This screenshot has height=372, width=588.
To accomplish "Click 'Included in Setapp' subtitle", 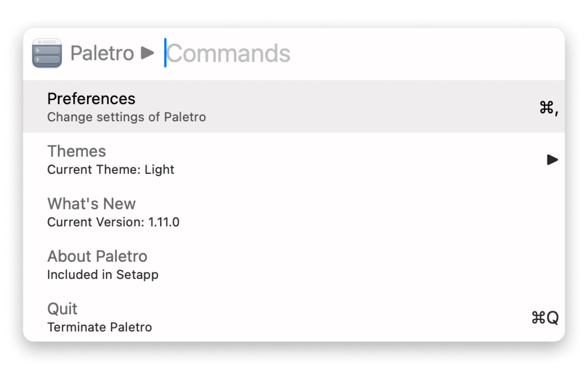I will coord(103,275).
